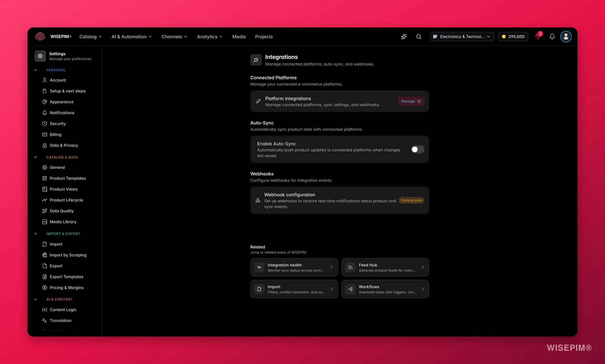Viewport: 605px width, 364px height.
Task: Open the Workflows related card
Action: pyautogui.click(x=385, y=289)
